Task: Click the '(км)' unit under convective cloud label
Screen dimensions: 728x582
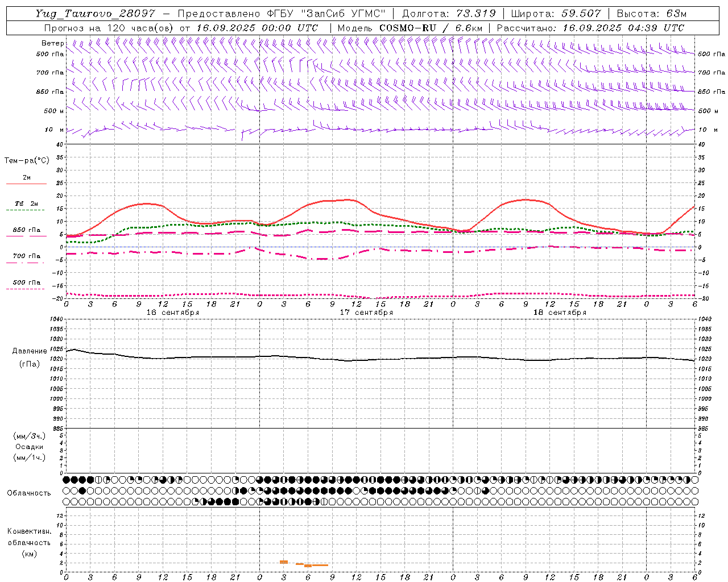Action: tap(29, 554)
